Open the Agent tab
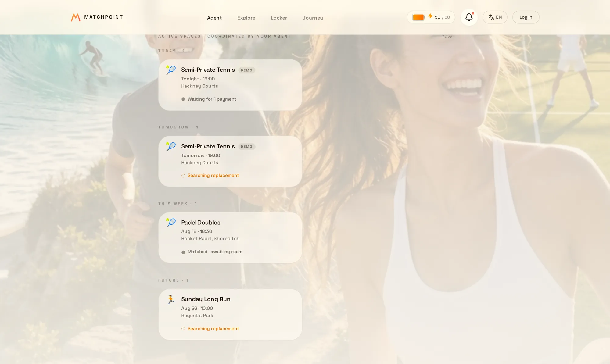 click(214, 18)
